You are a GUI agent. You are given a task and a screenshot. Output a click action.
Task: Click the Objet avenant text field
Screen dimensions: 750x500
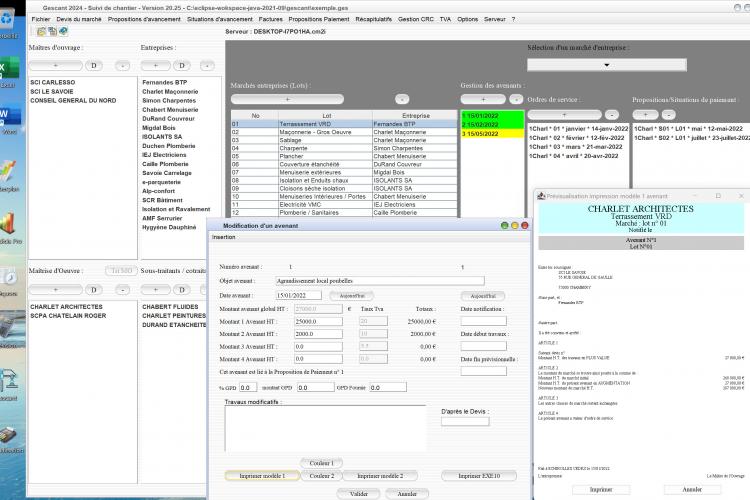point(380,281)
